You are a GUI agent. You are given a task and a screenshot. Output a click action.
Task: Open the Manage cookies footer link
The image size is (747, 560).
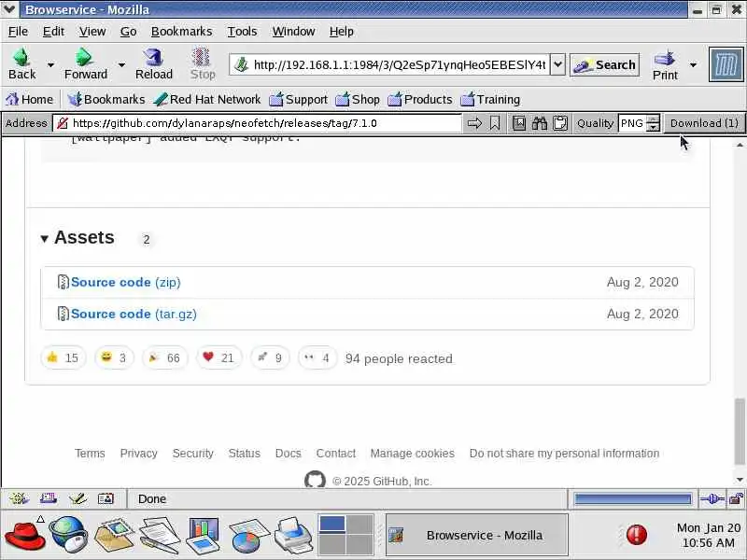[x=412, y=454]
